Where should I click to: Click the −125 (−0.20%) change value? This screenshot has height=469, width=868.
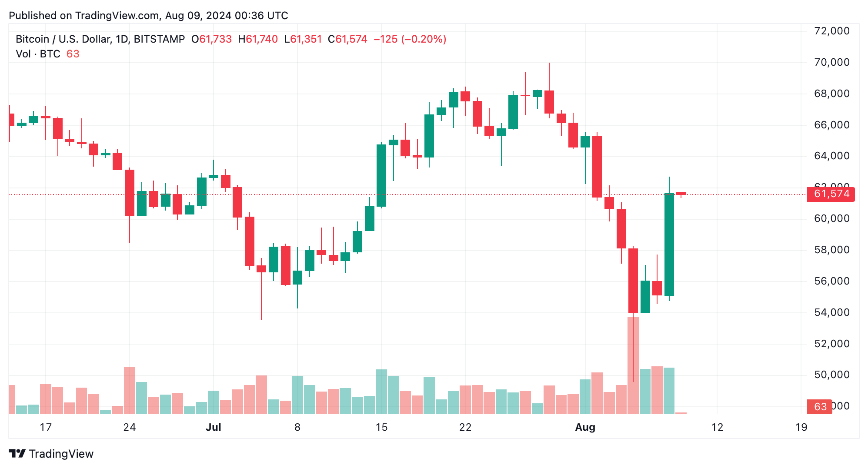[410, 39]
